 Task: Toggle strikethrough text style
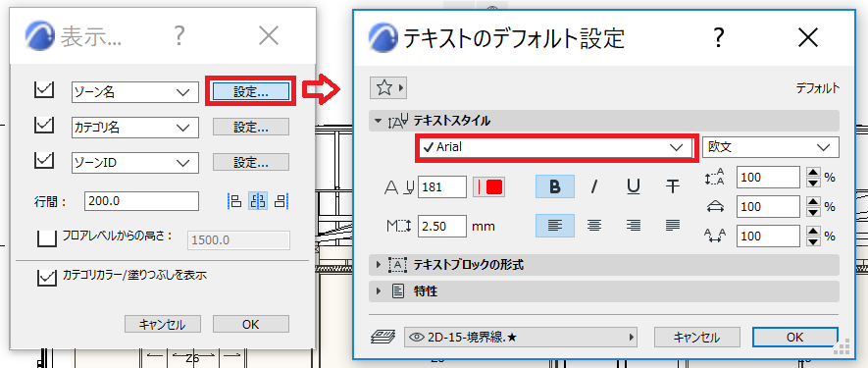click(673, 186)
